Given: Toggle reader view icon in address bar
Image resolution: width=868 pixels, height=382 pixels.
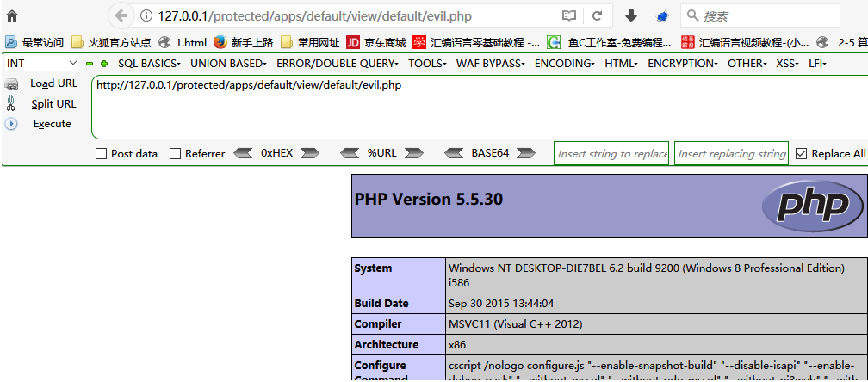Looking at the screenshot, I should point(569,16).
